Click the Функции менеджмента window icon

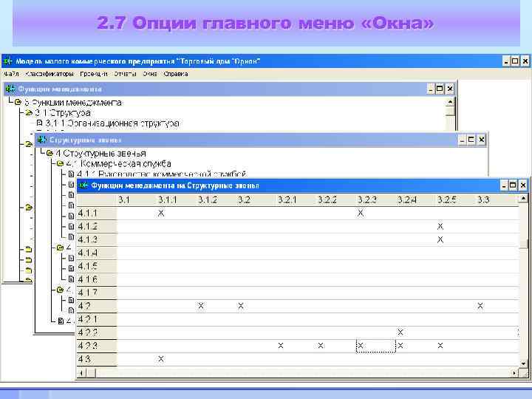10,89
